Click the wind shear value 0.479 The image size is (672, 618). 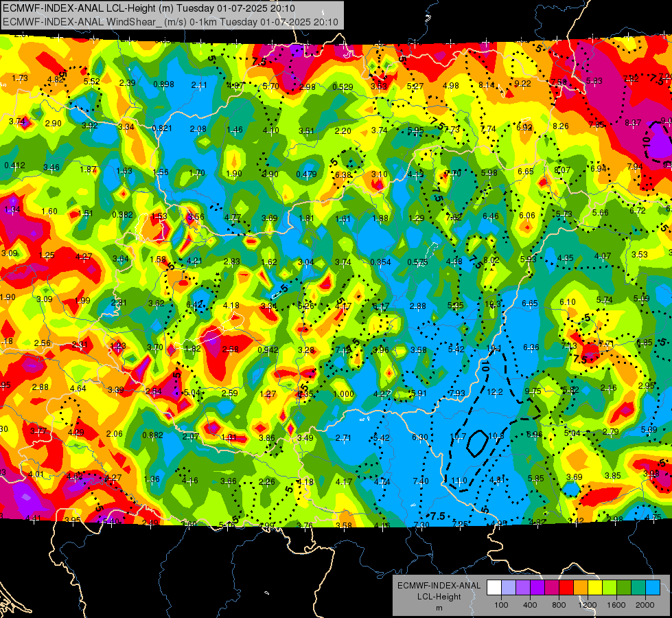pos(306,174)
